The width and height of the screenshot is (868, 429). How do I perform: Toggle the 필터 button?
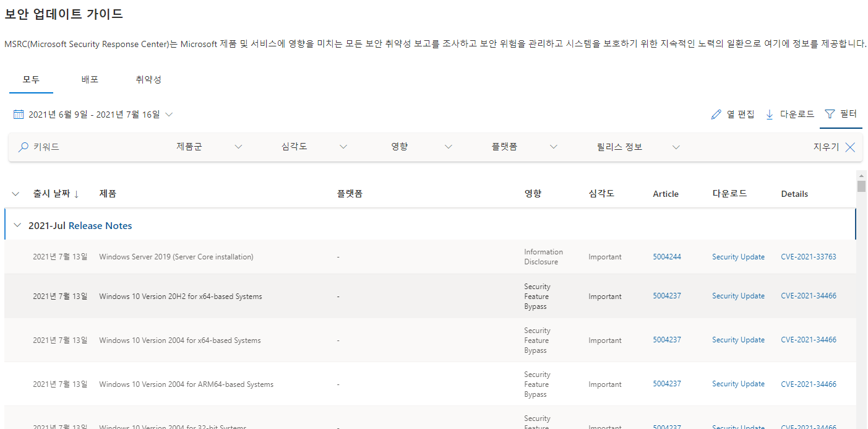pos(841,114)
